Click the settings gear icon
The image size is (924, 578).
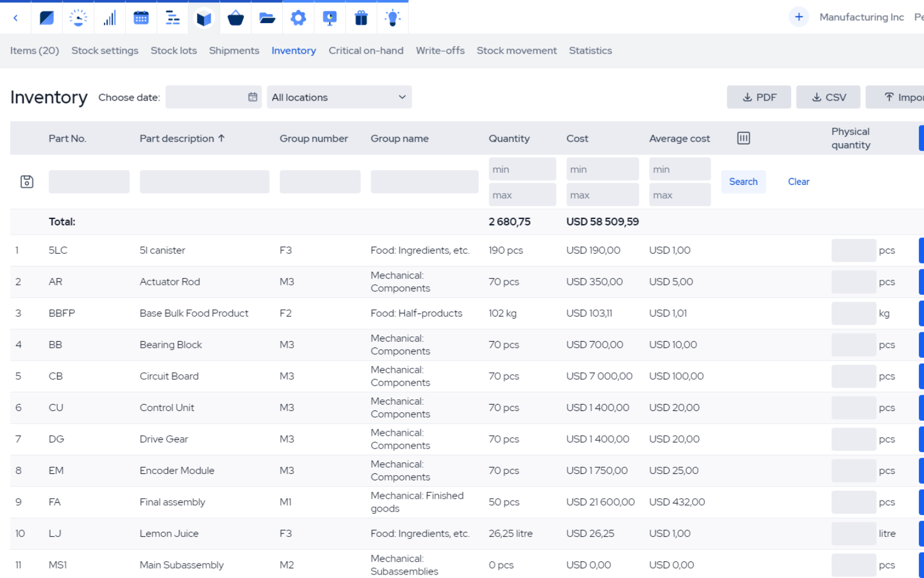click(x=298, y=17)
